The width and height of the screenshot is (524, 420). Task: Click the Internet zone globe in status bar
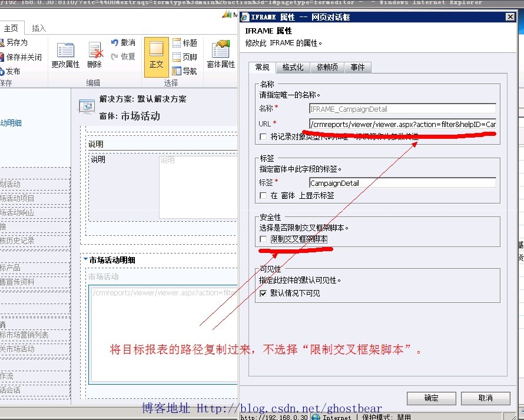pyautogui.click(x=316, y=416)
